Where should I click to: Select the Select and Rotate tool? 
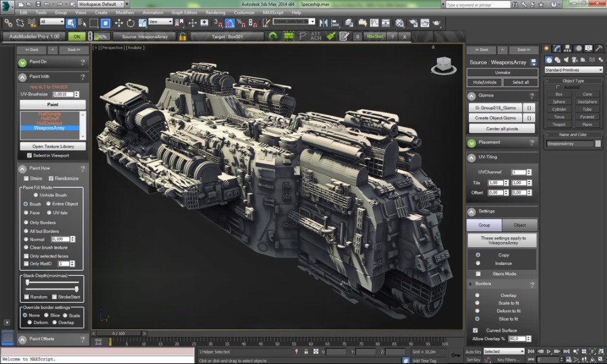click(x=130, y=23)
